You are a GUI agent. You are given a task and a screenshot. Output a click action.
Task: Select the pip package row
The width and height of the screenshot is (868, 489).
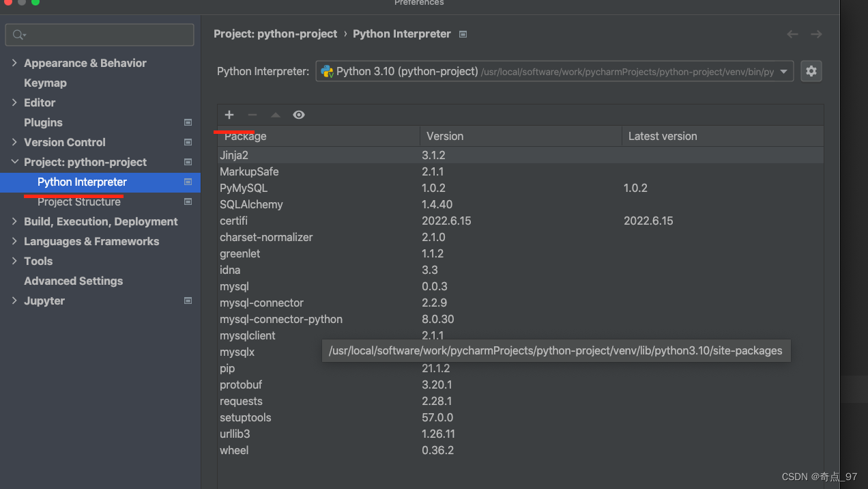click(x=521, y=368)
